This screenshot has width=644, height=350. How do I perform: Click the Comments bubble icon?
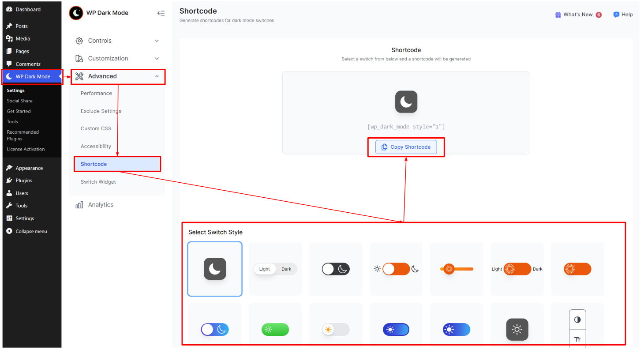[x=9, y=64]
